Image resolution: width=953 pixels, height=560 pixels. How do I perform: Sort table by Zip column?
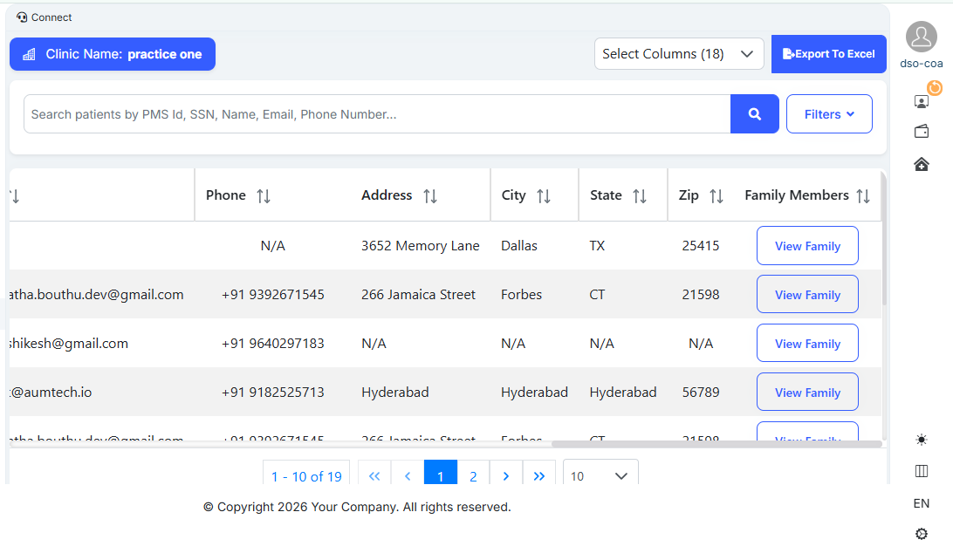click(716, 196)
